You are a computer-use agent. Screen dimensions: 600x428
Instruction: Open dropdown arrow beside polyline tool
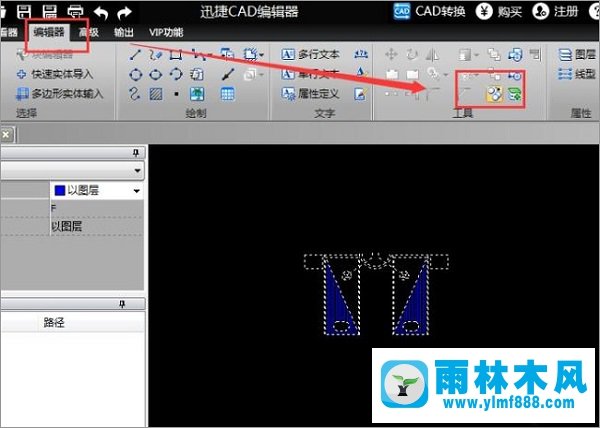(210, 55)
